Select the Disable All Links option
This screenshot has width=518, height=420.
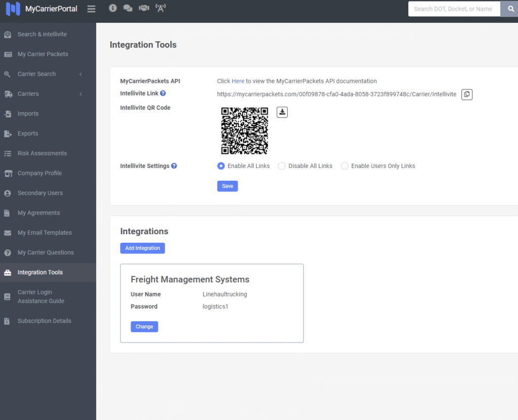click(x=281, y=165)
